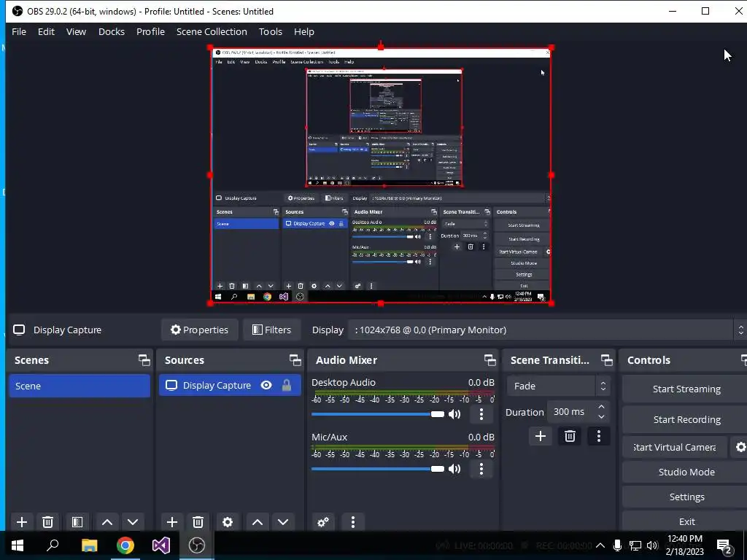Viewport: 747px width, 560px height.
Task: Open Audio Mixer bottom menu dots
Action: pyautogui.click(x=353, y=522)
